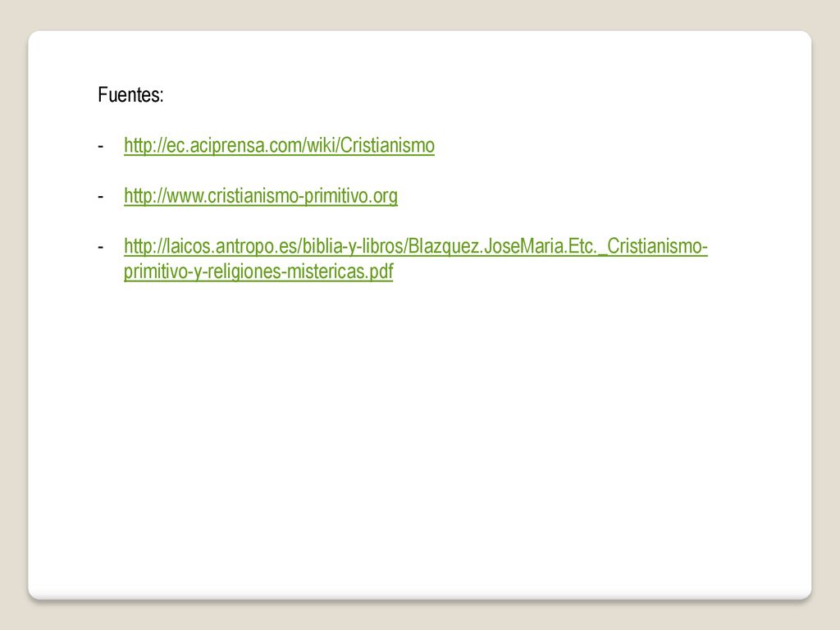
Task: Click the _Cristianismo- ending of third link's first line
Action: [654, 246]
